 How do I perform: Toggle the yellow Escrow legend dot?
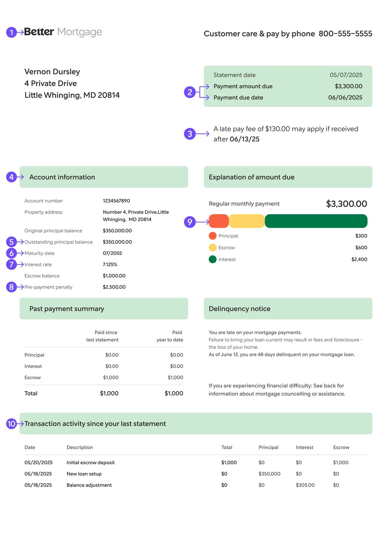[213, 248]
